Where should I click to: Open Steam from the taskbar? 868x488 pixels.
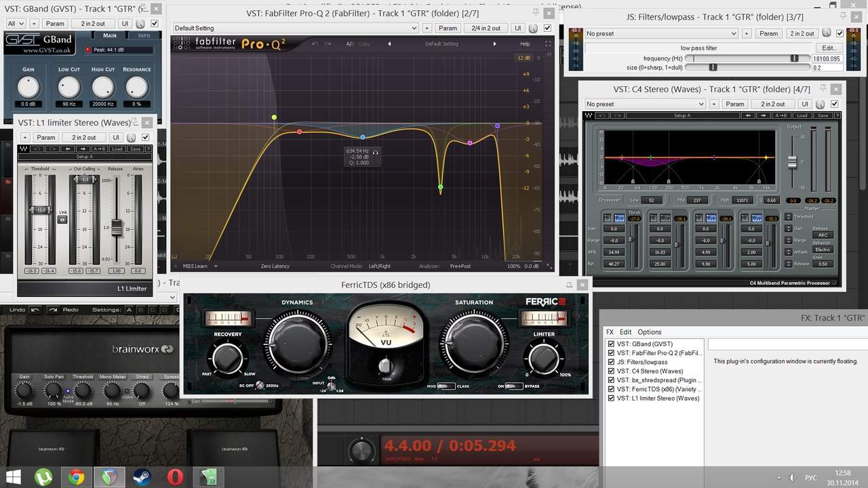[142, 476]
